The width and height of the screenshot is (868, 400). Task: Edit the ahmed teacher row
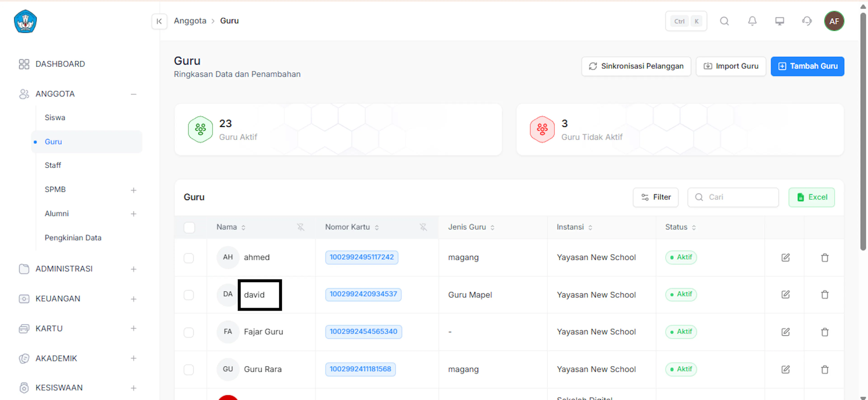tap(785, 258)
